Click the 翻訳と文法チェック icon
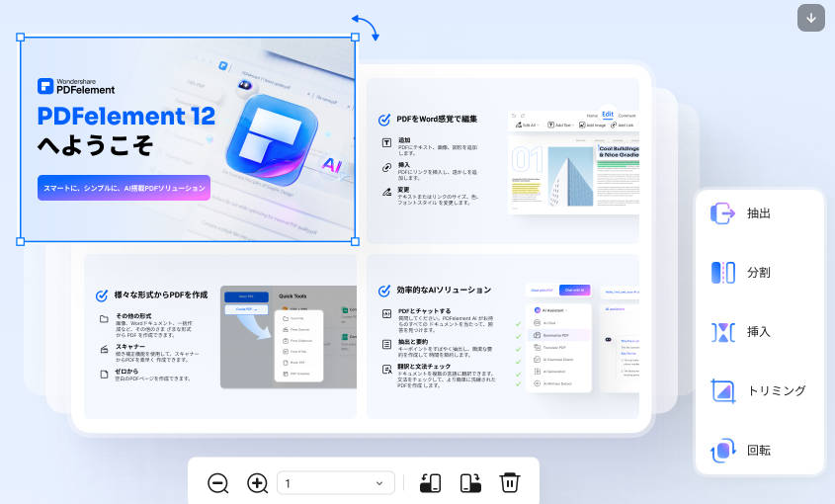The width and height of the screenshot is (835, 504). pyautogui.click(x=387, y=370)
